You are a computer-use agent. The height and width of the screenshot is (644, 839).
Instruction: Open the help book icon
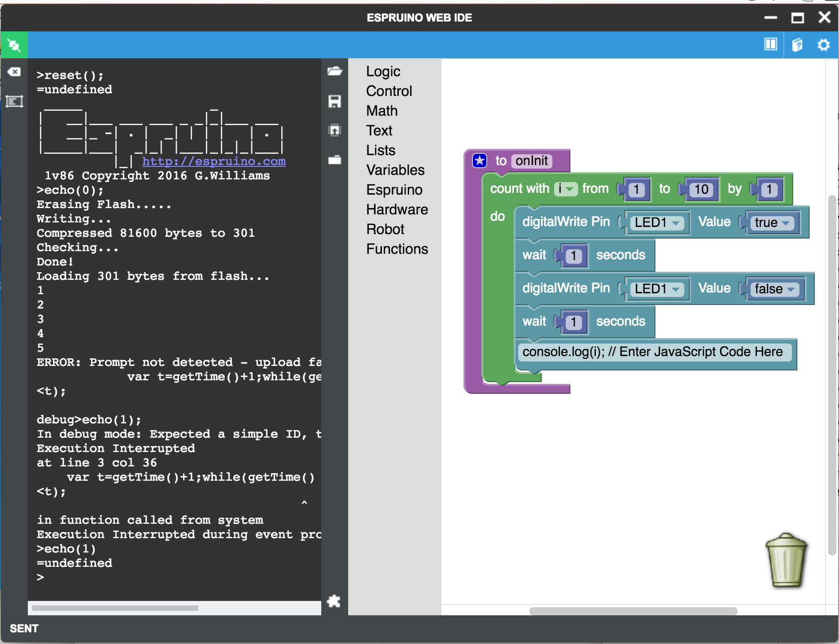click(x=797, y=45)
